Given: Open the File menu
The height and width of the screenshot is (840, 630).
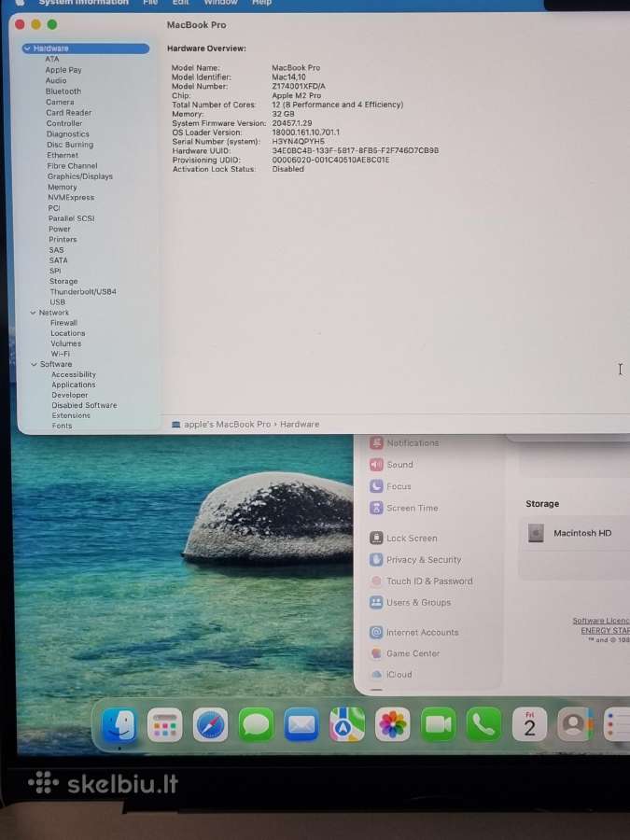Looking at the screenshot, I should [150, 3].
